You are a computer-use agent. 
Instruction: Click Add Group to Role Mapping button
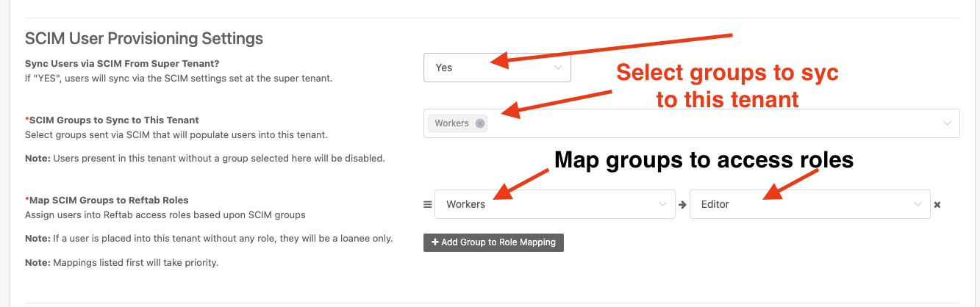493,242
